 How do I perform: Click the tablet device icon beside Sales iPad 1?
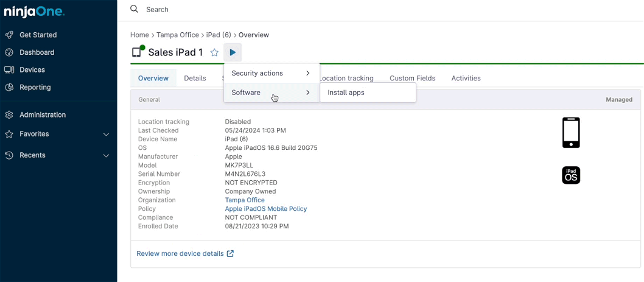[x=138, y=52]
